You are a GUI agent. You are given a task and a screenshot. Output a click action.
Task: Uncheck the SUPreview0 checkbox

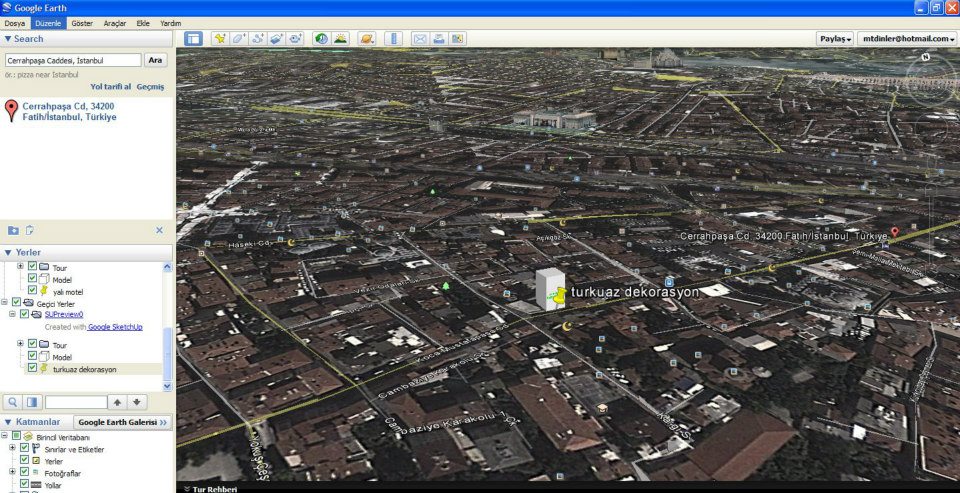coord(24,314)
